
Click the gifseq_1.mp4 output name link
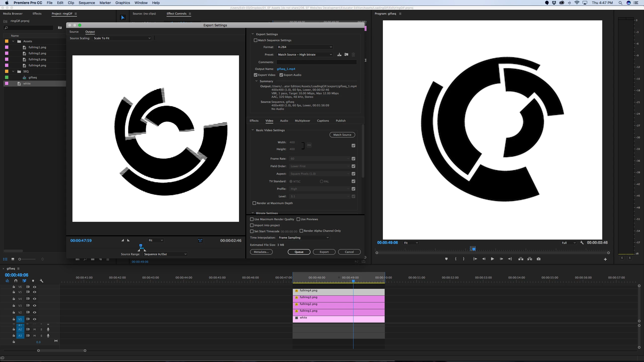click(x=286, y=69)
